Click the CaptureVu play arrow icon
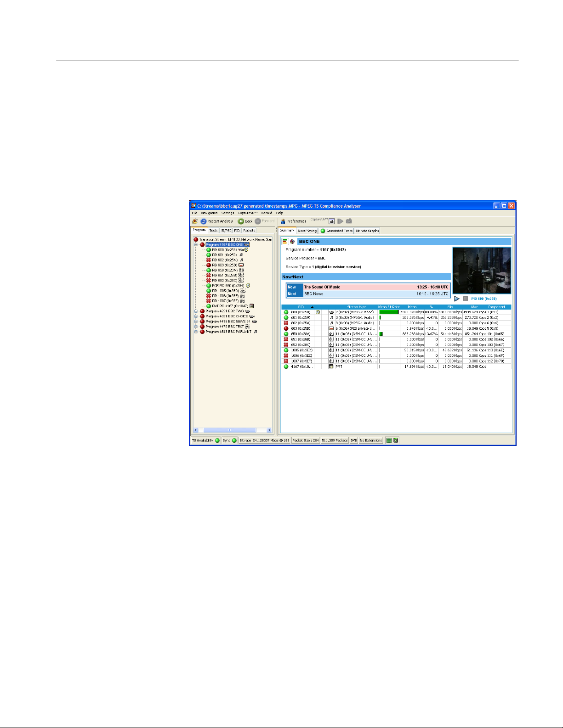 [341, 221]
